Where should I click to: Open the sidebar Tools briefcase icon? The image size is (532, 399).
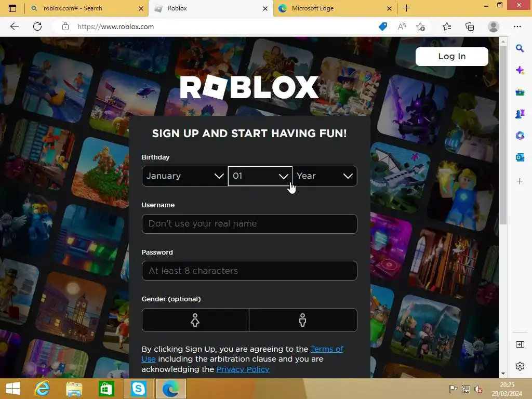[520, 92]
